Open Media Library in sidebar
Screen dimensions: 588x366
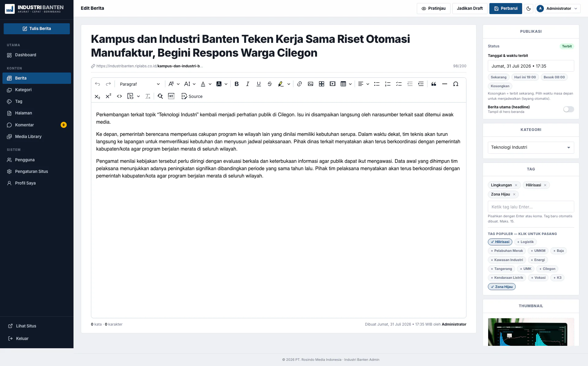37,136
